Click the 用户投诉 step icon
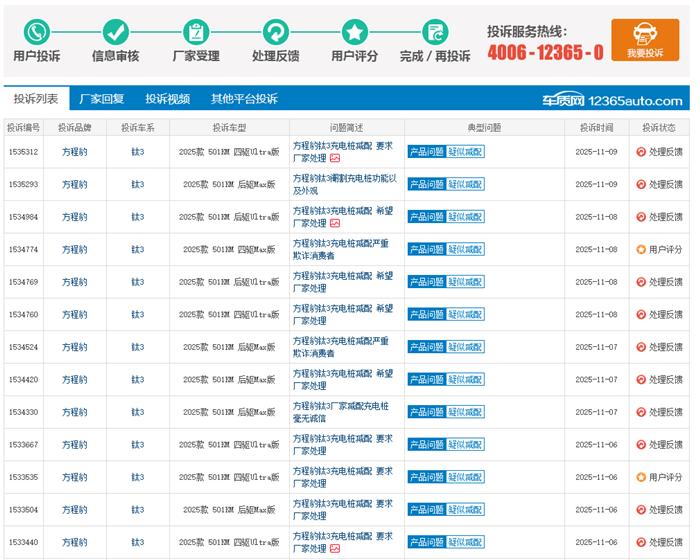The height and width of the screenshot is (560, 700). (37, 31)
